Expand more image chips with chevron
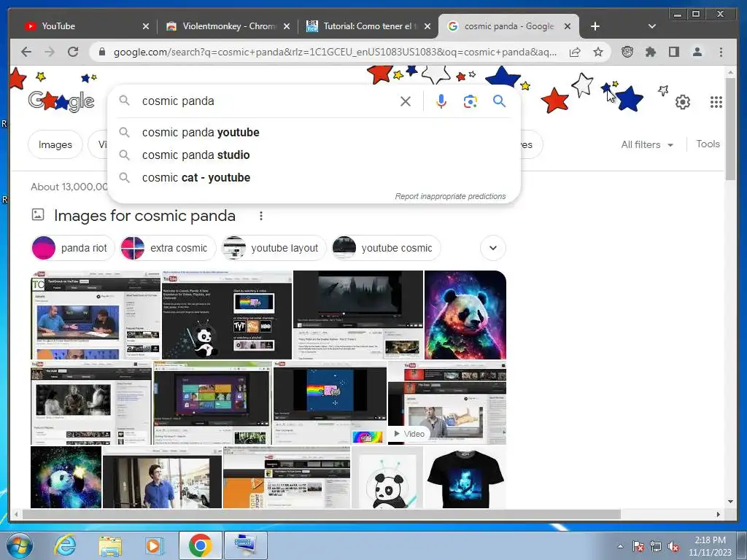This screenshot has width=747, height=560. pos(493,248)
